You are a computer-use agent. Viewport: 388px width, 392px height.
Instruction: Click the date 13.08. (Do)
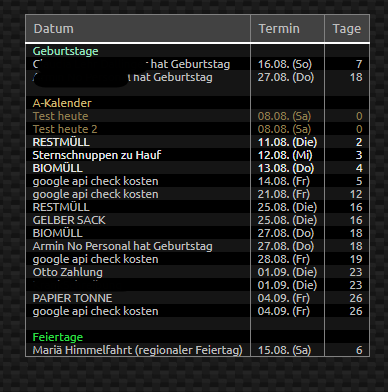[286, 168]
